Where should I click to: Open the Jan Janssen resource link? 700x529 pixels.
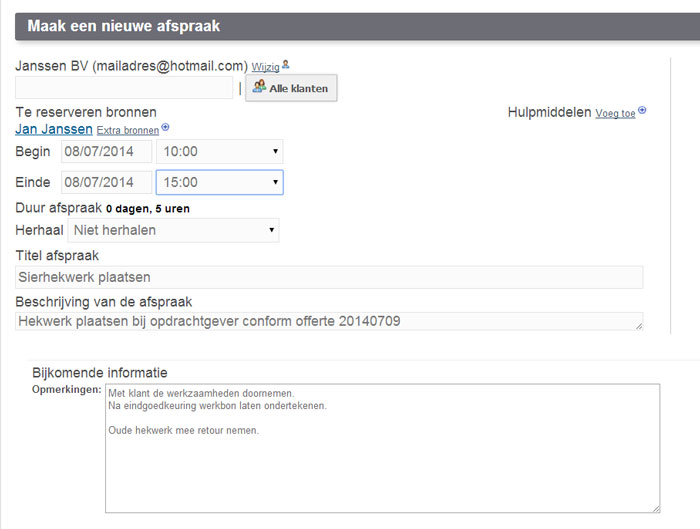coord(54,129)
